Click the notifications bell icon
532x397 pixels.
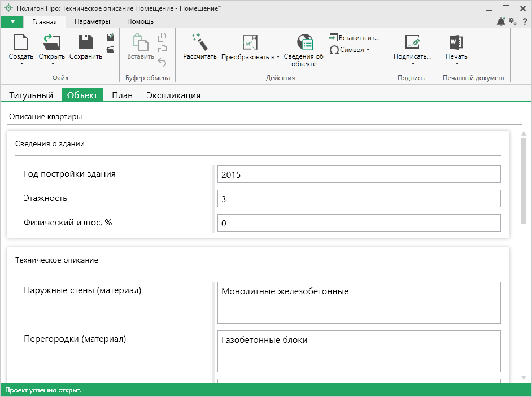pyautogui.click(x=501, y=21)
